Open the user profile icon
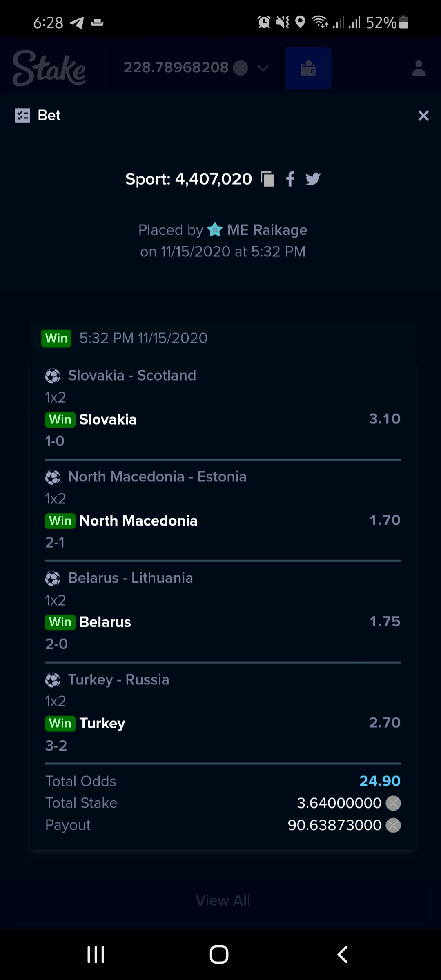The height and width of the screenshot is (980, 441). pos(419,68)
